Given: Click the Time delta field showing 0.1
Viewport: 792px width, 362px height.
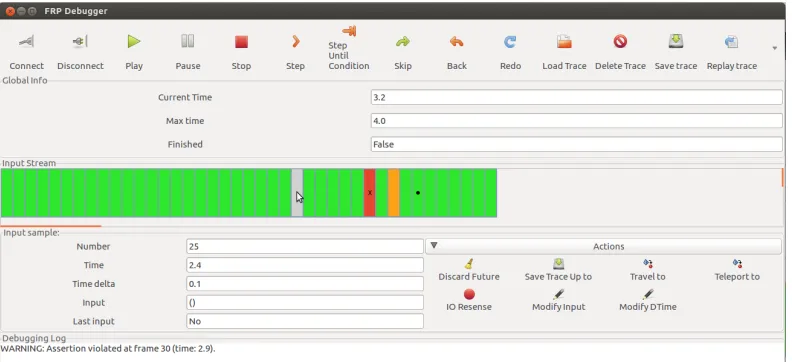Looking at the screenshot, I should pyautogui.click(x=305, y=284).
